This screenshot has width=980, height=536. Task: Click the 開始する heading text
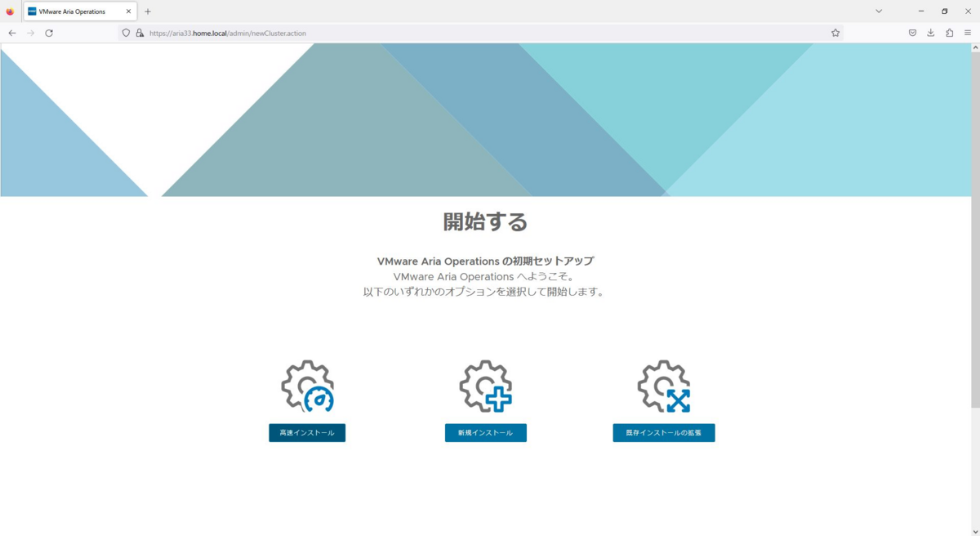click(485, 221)
